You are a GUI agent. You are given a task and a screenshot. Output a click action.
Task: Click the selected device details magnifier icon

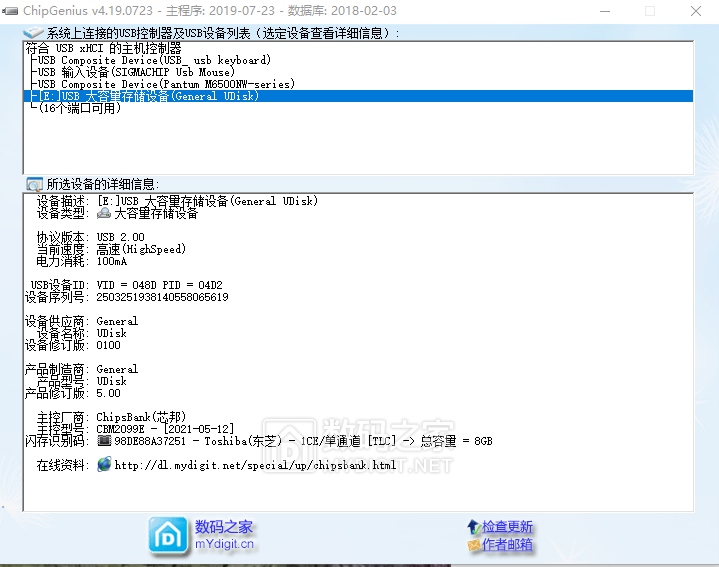click(x=34, y=184)
